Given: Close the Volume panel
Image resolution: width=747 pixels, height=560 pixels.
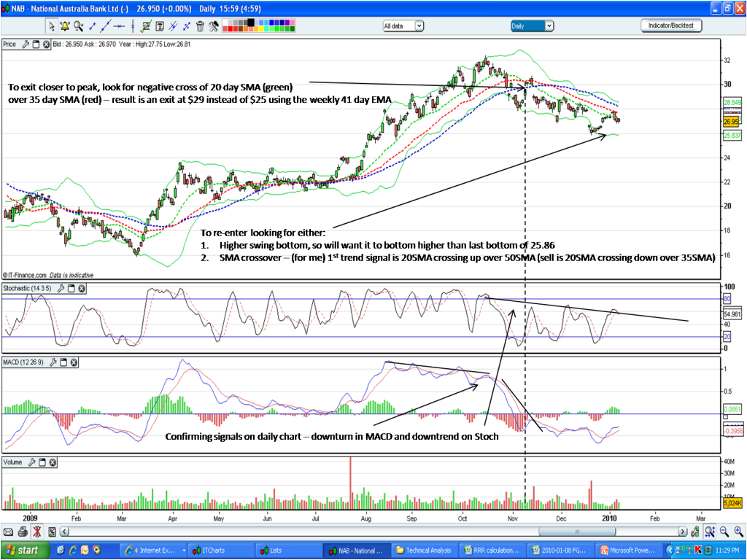Looking at the screenshot, I should 53,462.
